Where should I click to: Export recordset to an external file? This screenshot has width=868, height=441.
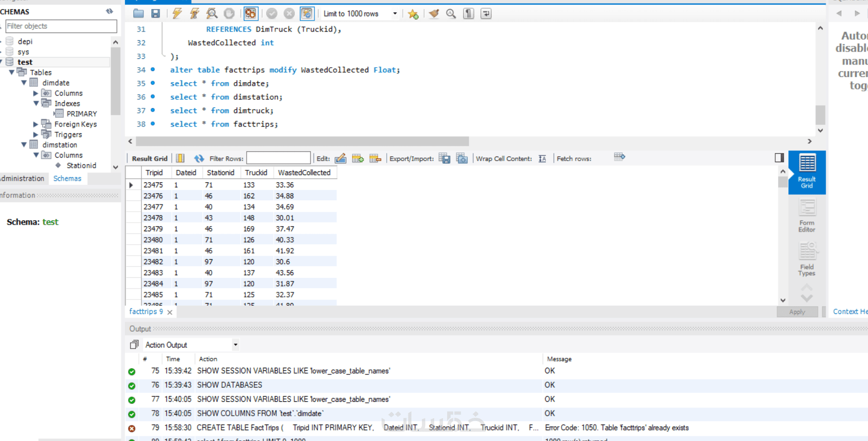[x=444, y=159]
